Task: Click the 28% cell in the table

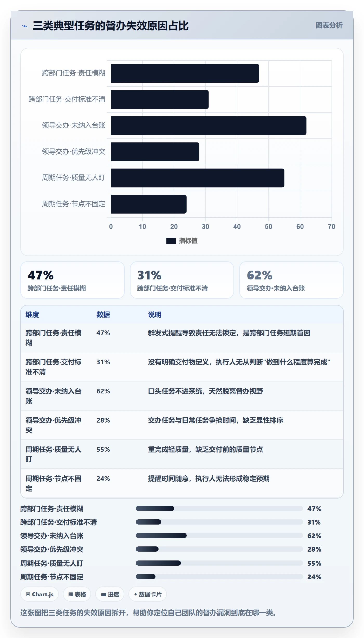Action: (x=103, y=420)
